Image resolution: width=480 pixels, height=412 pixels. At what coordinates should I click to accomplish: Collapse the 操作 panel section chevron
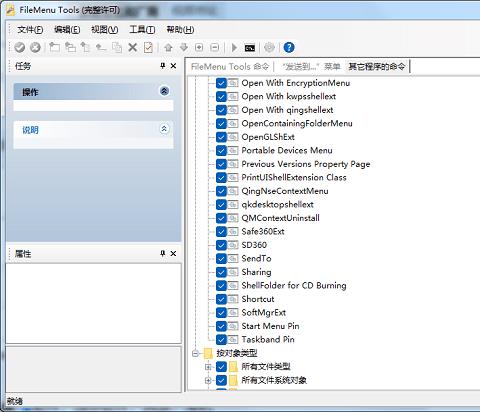click(164, 91)
